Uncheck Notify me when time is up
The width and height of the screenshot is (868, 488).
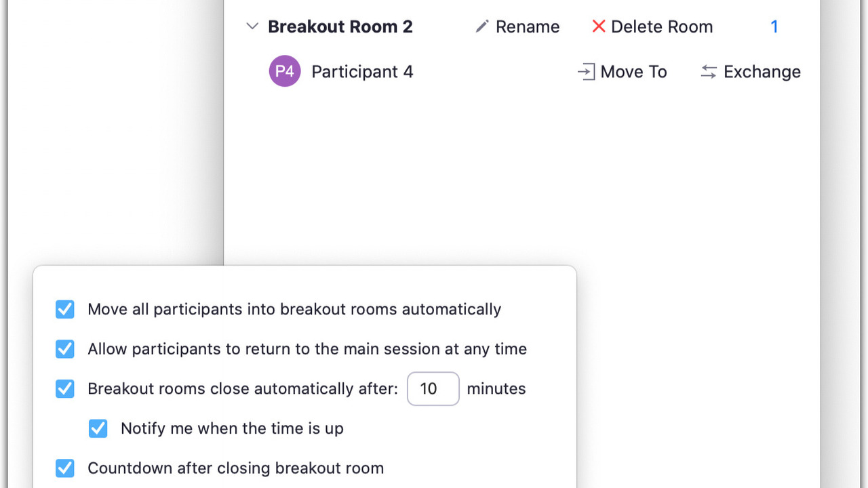tap(98, 428)
